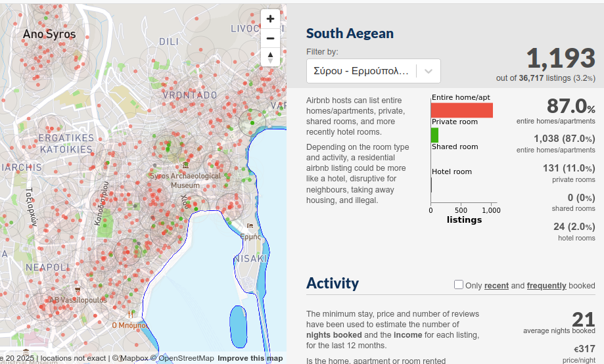Open the OpenStreetMap attribution link
This screenshot has width=604, height=364.
[186, 358]
